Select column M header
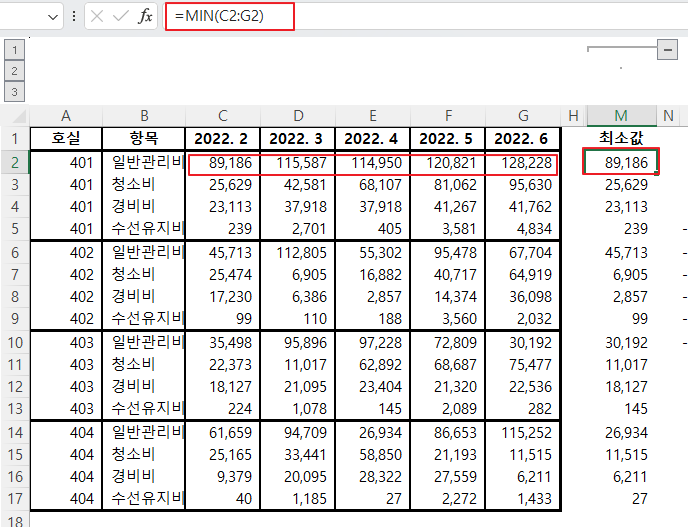Viewport: 688px width, 527px height. [x=621, y=116]
